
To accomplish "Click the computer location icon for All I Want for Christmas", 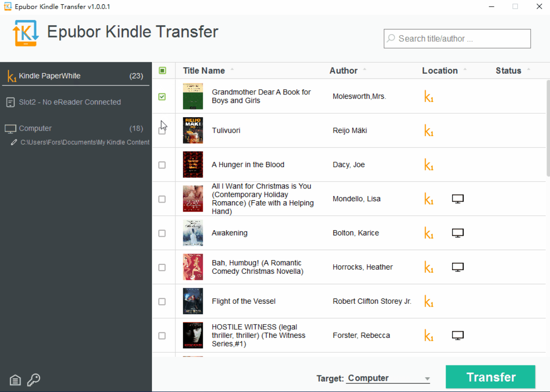I will tap(458, 199).
